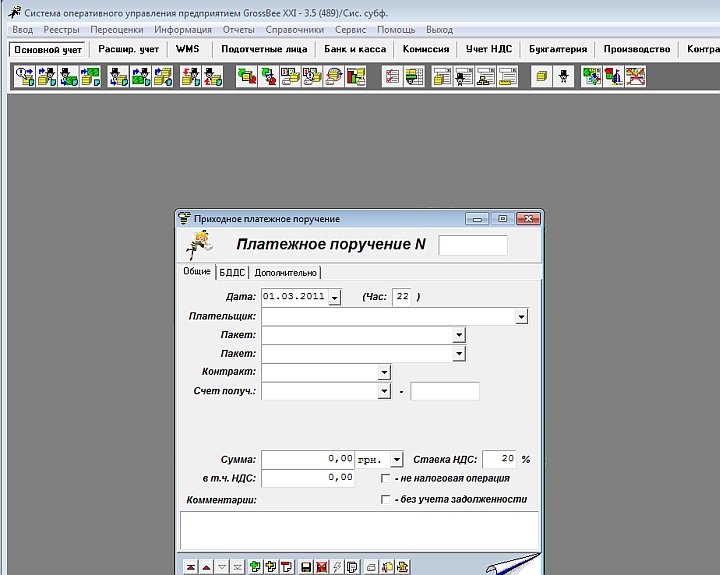Click the lightning bolt icon in form toolbar
This screenshot has width=720, height=575.
pyautogui.click(x=337, y=567)
